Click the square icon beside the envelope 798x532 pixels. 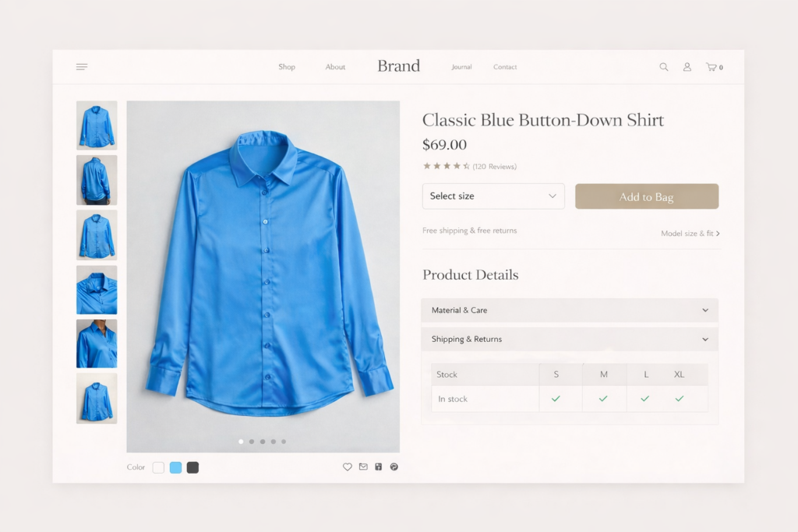point(379,467)
